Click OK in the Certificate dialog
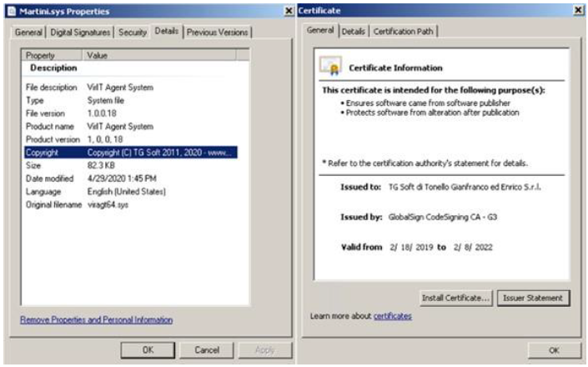 point(554,350)
